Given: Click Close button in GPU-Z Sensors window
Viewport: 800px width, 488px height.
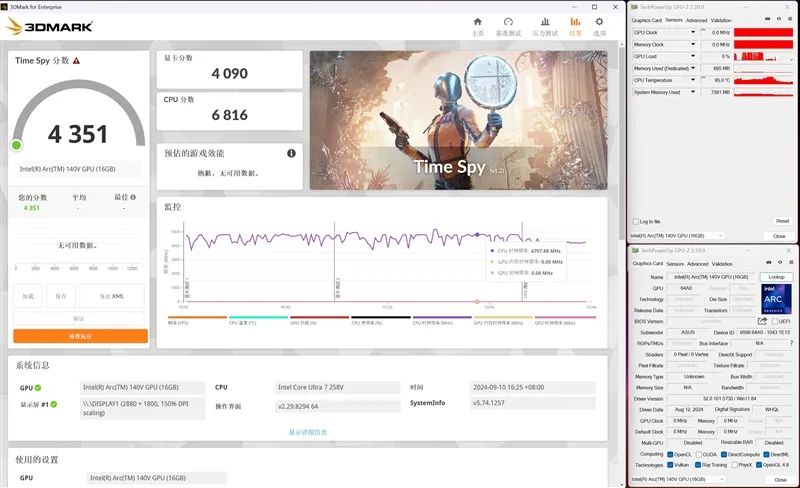Looking at the screenshot, I should pyautogui.click(x=779, y=236).
